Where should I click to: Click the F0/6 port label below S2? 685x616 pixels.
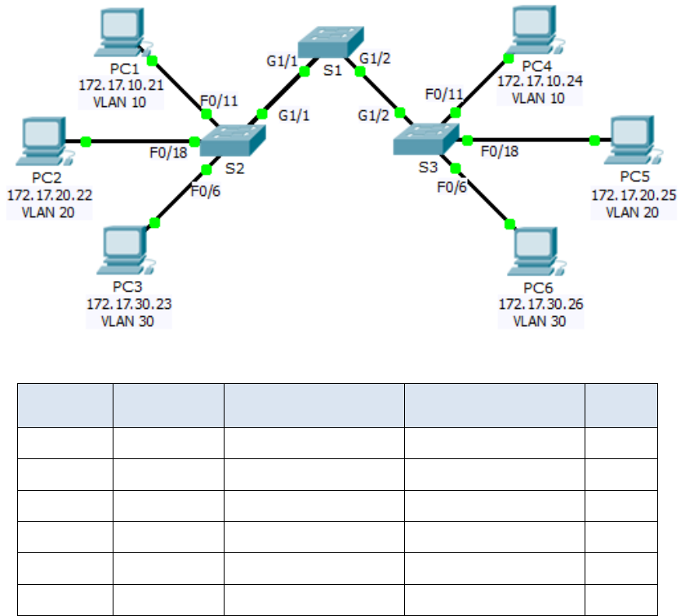205,192
